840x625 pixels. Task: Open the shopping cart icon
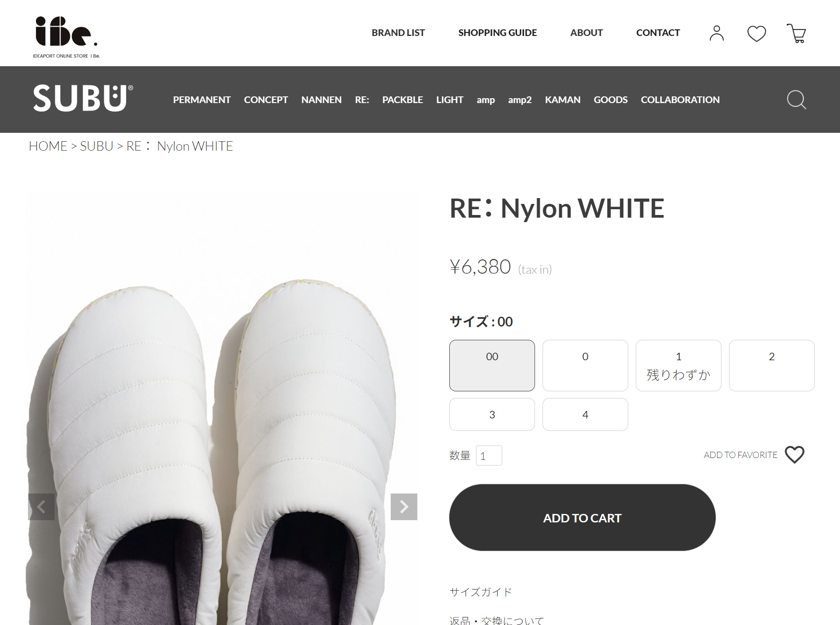point(796,33)
